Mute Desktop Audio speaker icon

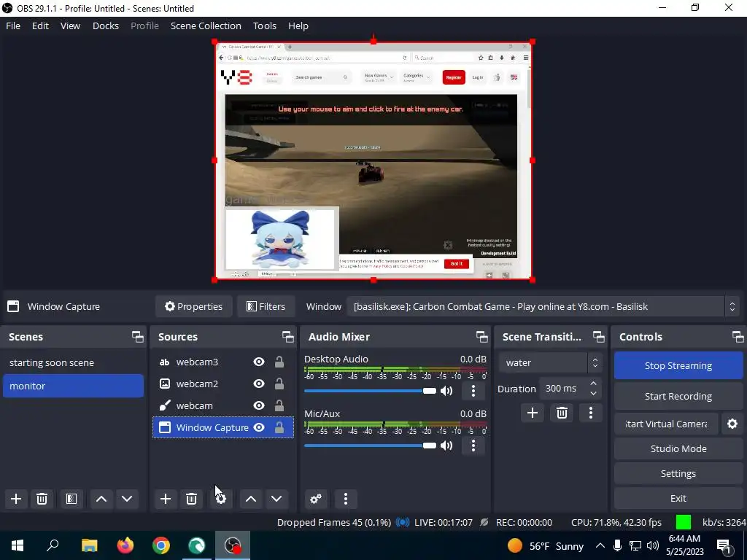point(446,391)
